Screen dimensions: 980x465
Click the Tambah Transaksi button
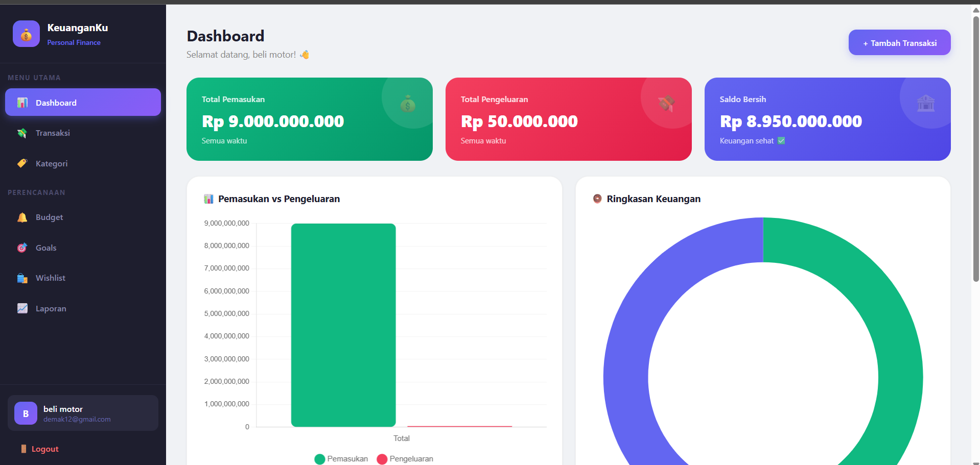tap(899, 42)
